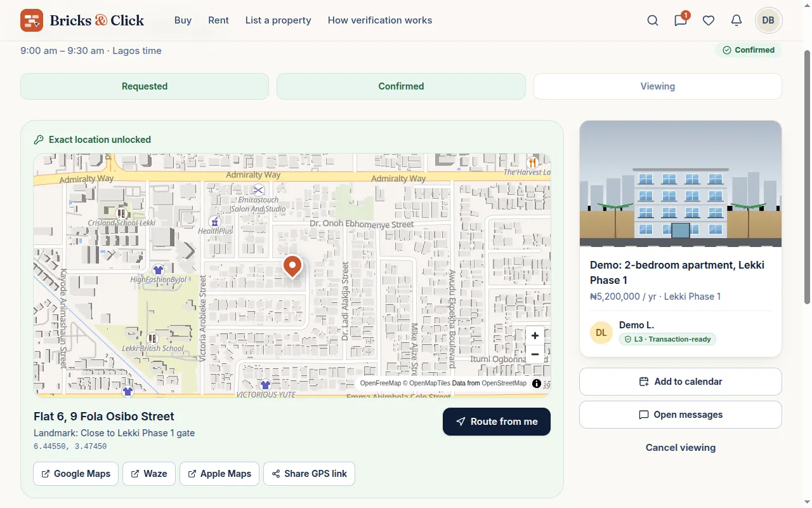Click the Demo L. landlord name
Screen dimensions: 812x508
point(636,325)
